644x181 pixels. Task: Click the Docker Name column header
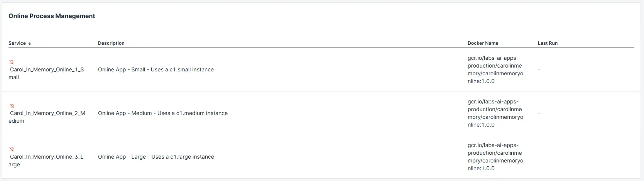[x=483, y=43]
